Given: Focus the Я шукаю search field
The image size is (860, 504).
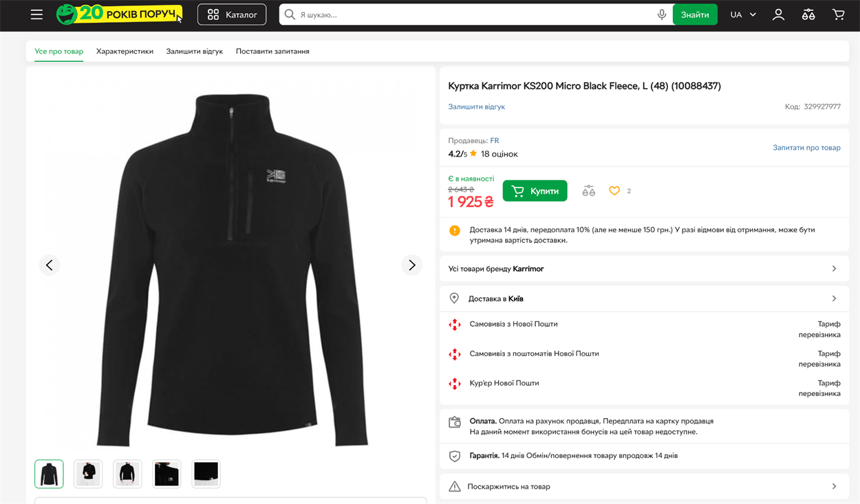Looking at the screenshot, I should point(476,14).
